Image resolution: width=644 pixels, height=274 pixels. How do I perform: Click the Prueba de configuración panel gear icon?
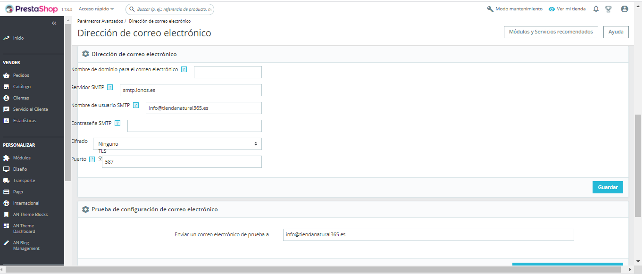[85, 209]
